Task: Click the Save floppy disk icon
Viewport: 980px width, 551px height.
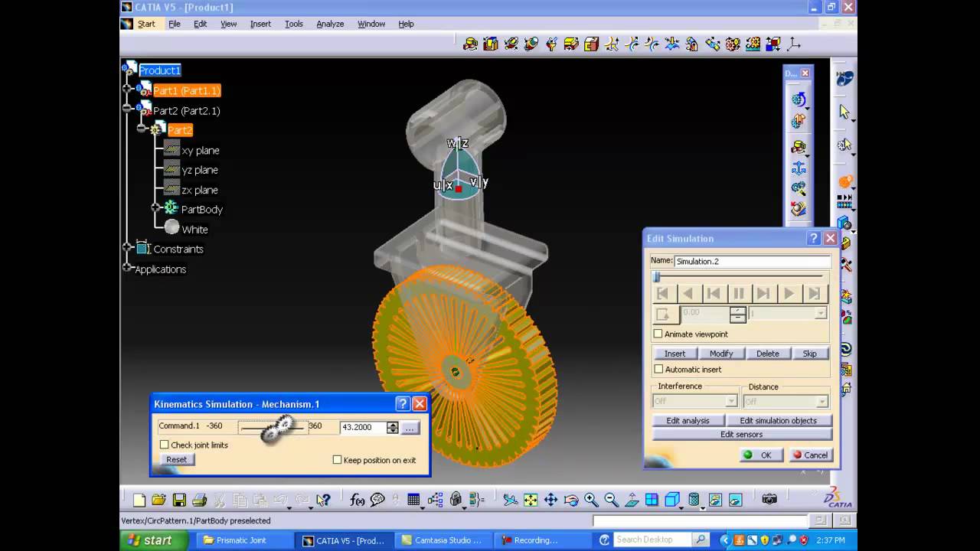Action: [x=179, y=500]
